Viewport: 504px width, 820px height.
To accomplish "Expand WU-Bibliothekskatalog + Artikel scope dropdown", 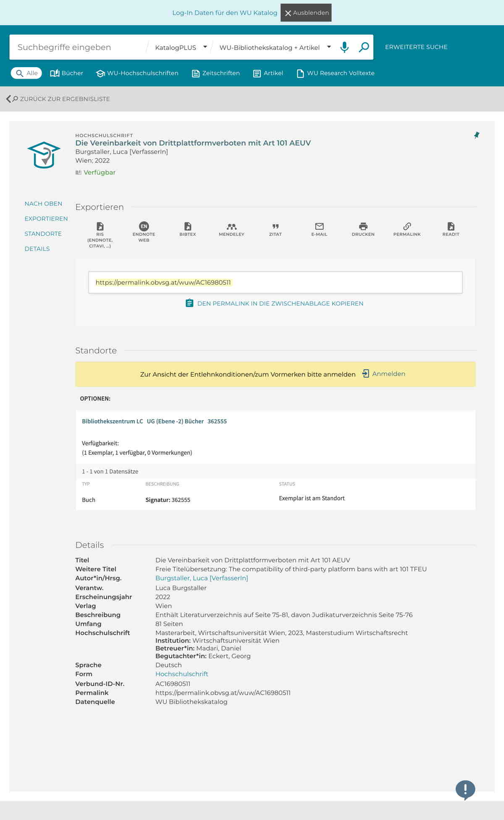I will tap(275, 47).
